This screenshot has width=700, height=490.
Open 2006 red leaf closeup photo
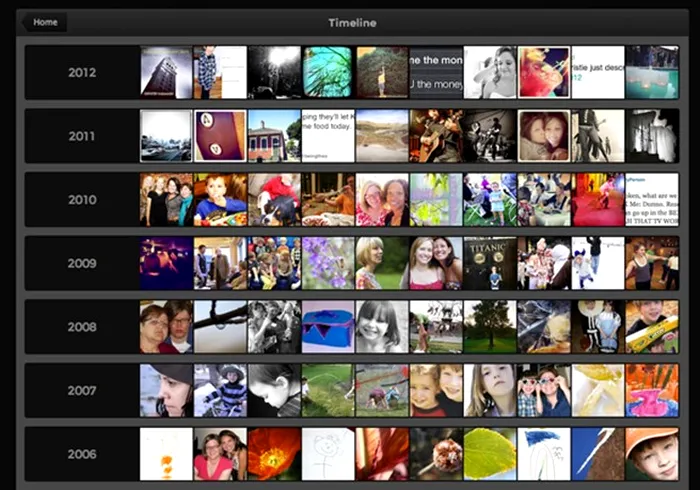pyautogui.click(x=382, y=454)
